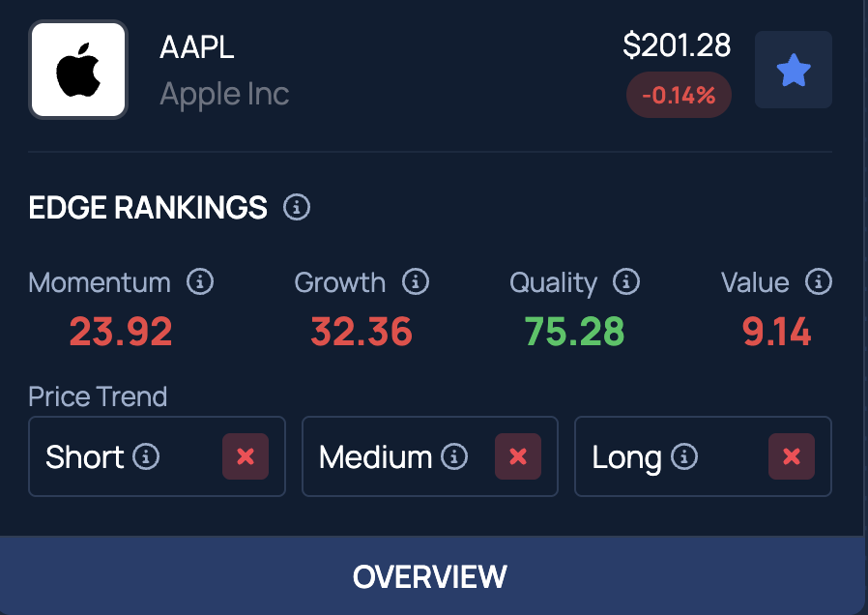The image size is (868, 615).
Task: Click the Quality score 75.28
Action: coord(574,332)
